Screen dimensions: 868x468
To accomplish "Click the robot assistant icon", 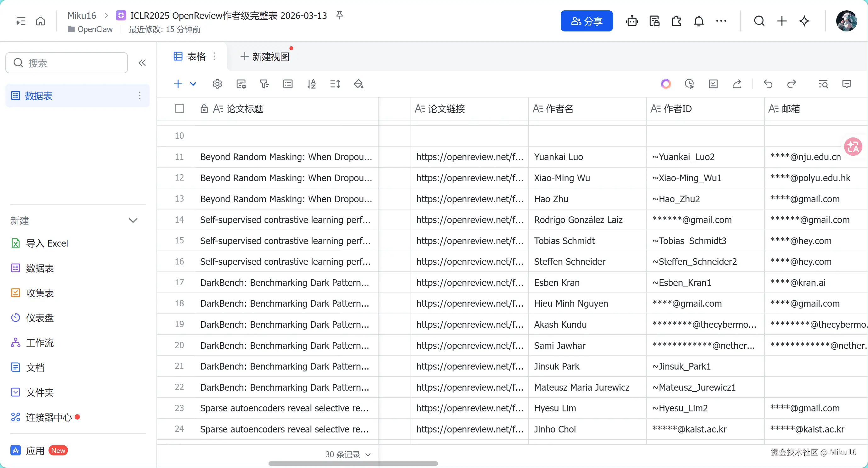I will tap(632, 21).
